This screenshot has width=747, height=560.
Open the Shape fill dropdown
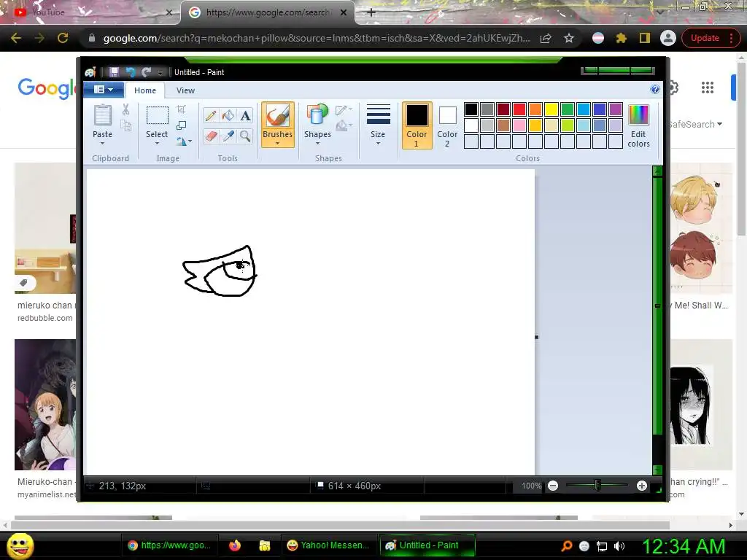coord(344,125)
